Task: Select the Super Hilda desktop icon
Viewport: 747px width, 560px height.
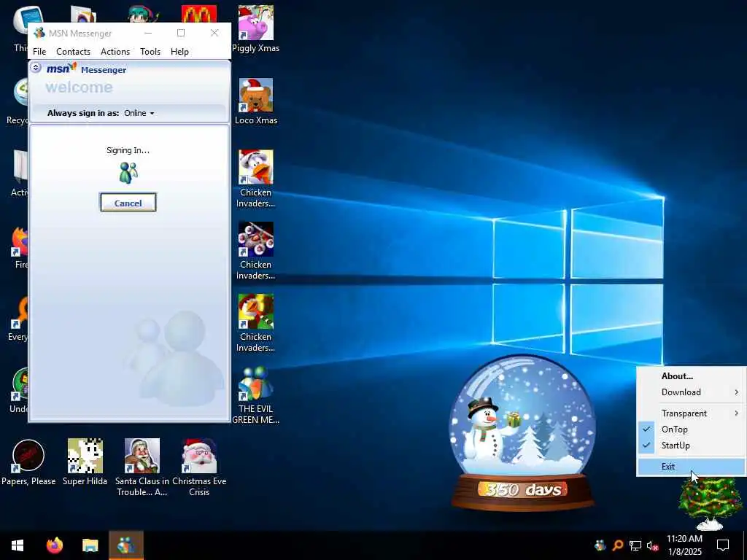Action: (85, 462)
